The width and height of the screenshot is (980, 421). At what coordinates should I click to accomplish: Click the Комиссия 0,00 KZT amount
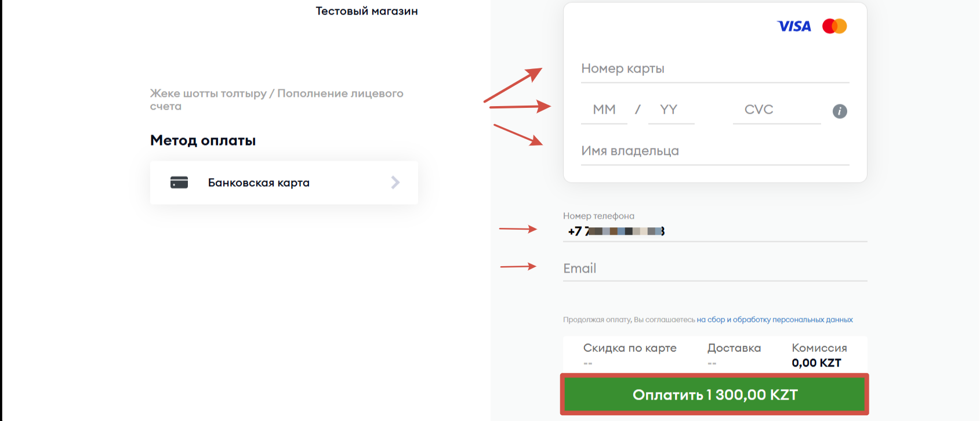816,363
